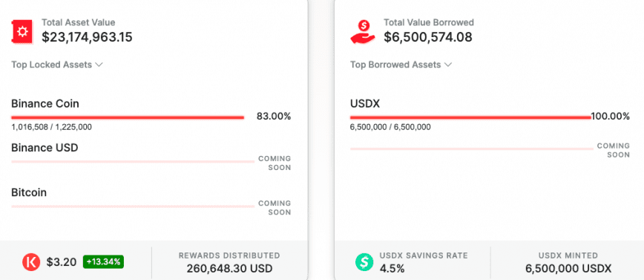Image resolution: width=644 pixels, height=280 pixels.
Task: Select the Bitcoin asset label
Action: (29, 192)
